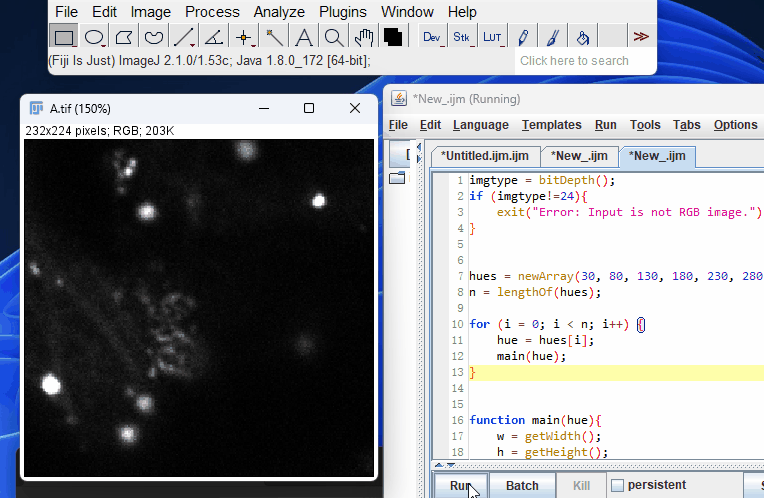
Task: Open the Window menu
Action: tap(407, 12)
